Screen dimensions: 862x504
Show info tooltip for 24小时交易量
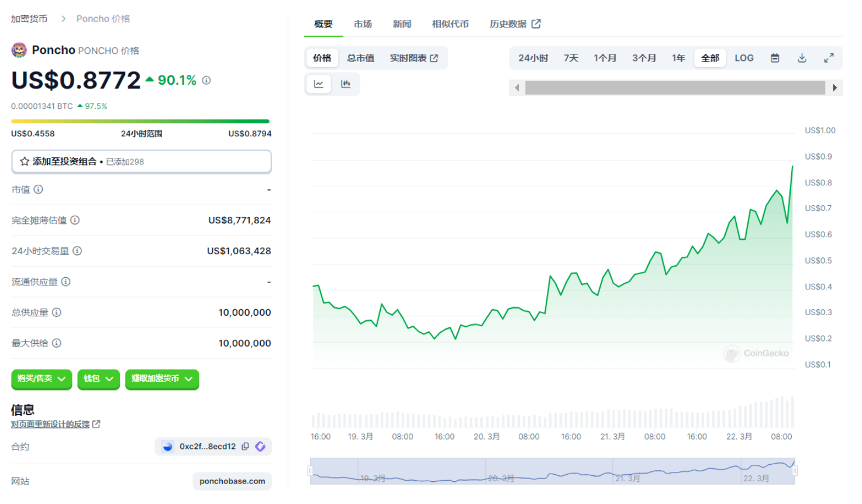pyautogui.click(x=77, y=251)
